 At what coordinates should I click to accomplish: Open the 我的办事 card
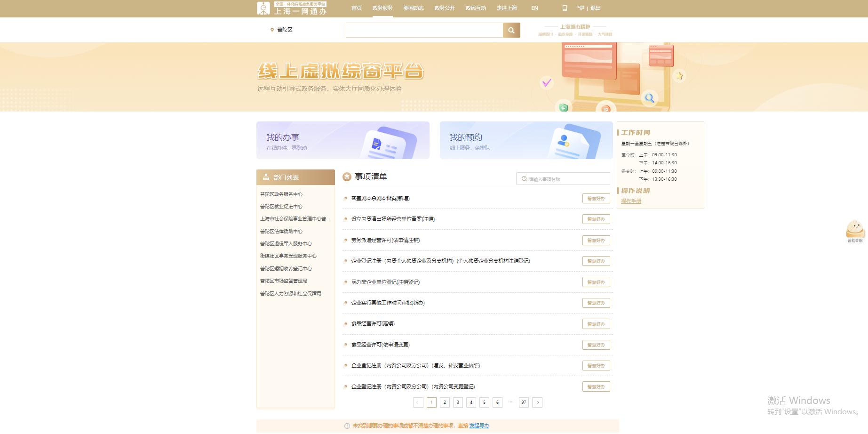click(342, 140)
